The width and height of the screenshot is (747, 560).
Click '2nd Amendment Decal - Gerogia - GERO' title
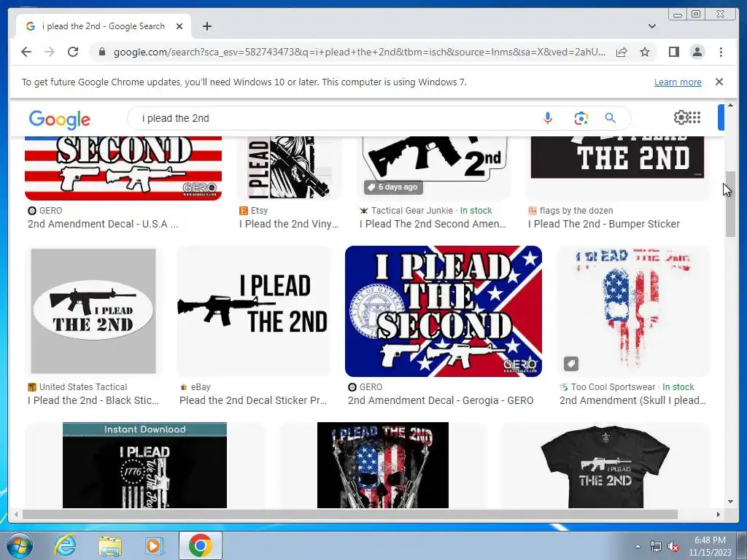pos(441,400)
